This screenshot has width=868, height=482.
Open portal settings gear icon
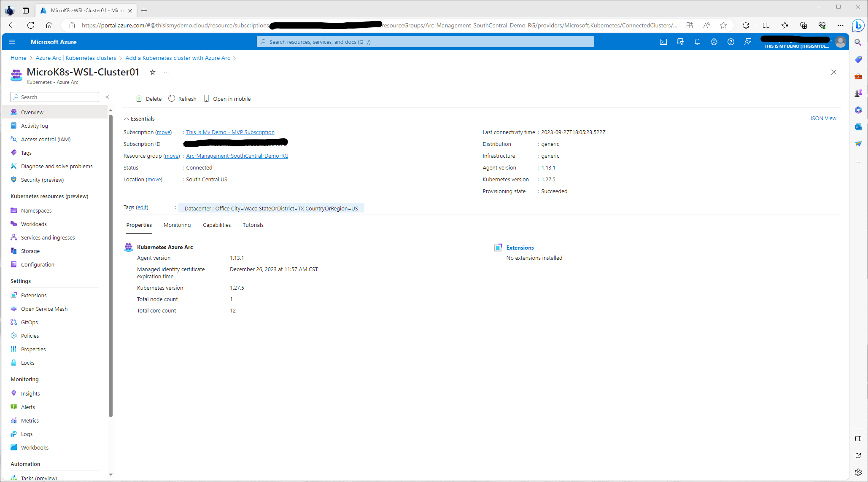tap(714, 42)
